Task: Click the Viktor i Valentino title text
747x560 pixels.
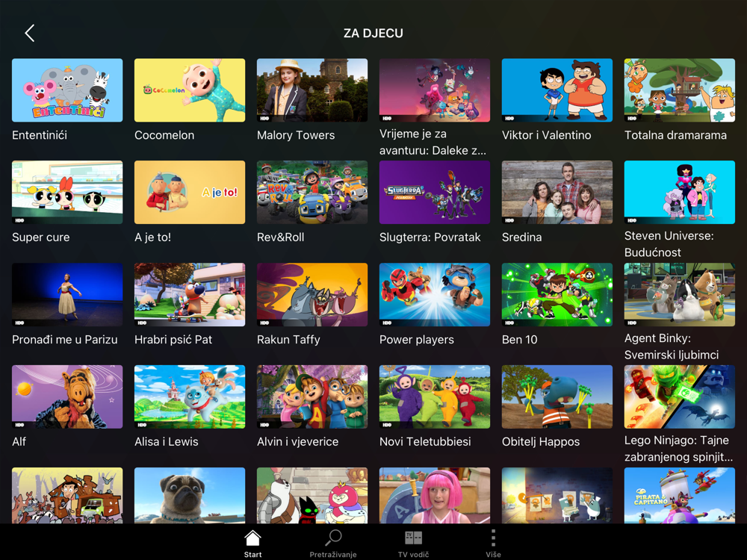Action: tap(547, 135)
